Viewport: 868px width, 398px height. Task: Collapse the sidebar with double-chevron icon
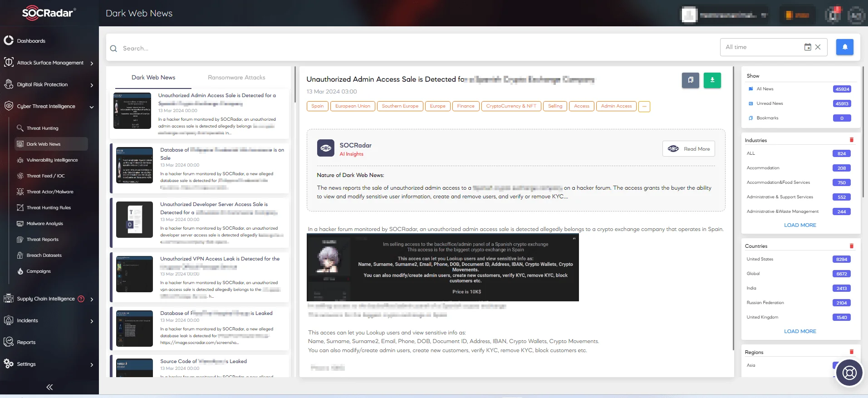[49, 387]
